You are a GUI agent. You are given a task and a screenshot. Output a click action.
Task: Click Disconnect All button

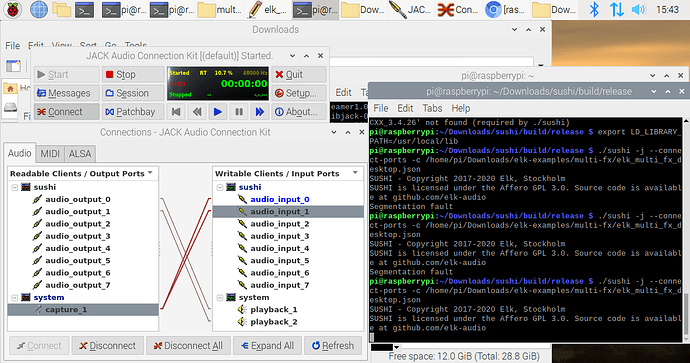[x=188, y=346]
